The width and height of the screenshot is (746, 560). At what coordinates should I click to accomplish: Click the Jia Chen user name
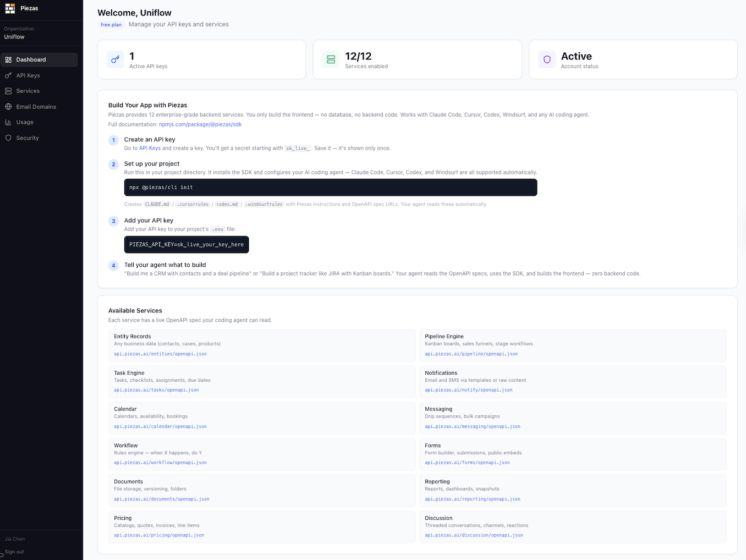click(15, 539)
